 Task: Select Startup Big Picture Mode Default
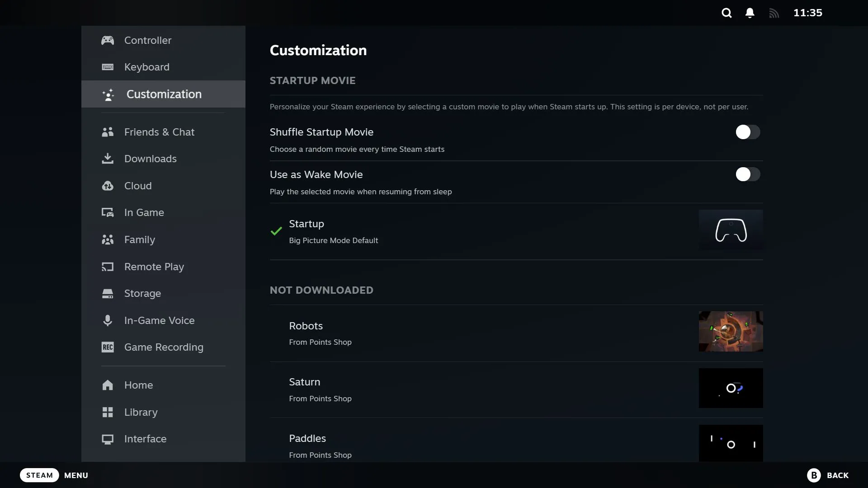[515, 231]
